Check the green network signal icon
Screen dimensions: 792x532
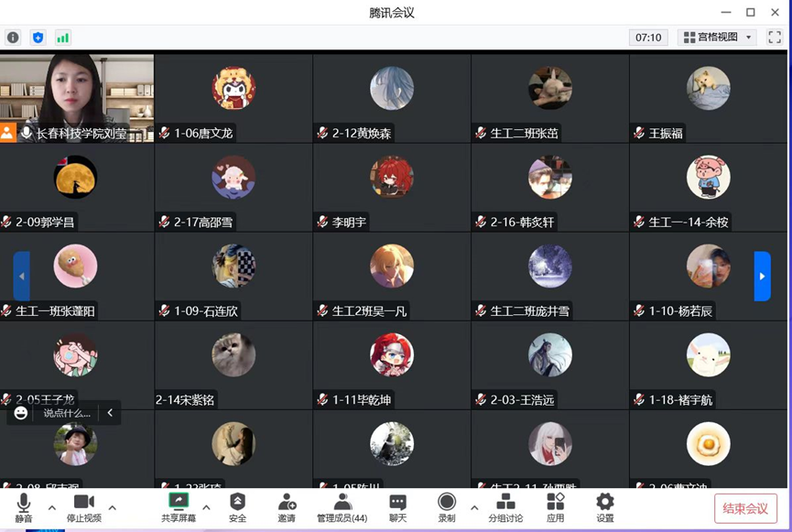coord(62,38)
